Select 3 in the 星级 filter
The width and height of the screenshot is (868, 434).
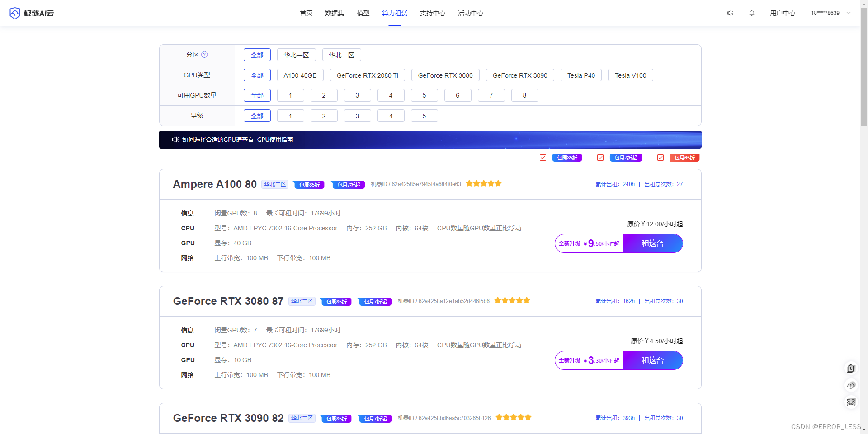(x=358, y=116)
